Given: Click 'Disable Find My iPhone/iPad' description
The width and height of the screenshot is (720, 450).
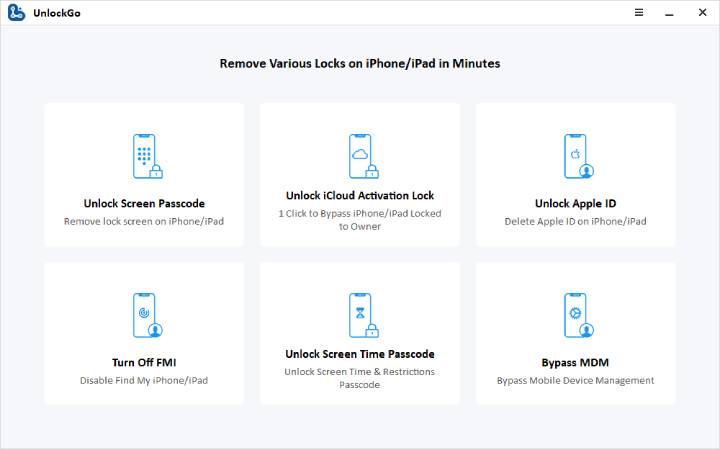Looking at the screenshot, I should tap(144, 380).
